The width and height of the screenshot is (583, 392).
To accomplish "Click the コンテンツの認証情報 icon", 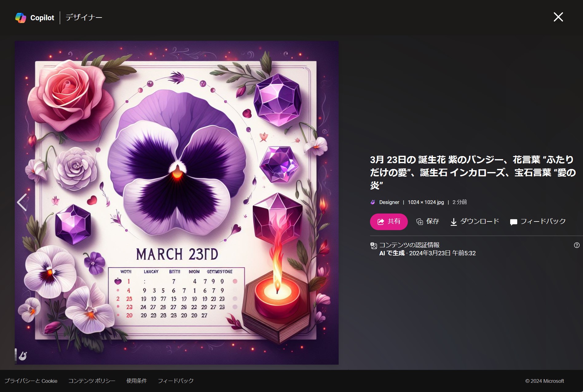I will coord(374,245).
